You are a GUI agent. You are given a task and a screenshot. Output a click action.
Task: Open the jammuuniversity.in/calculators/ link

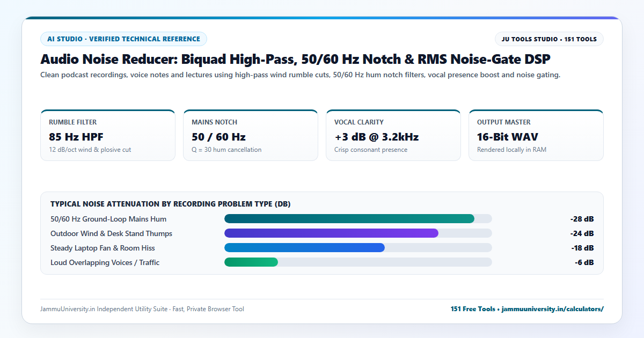pyautogui.click(x=552, y=309)
